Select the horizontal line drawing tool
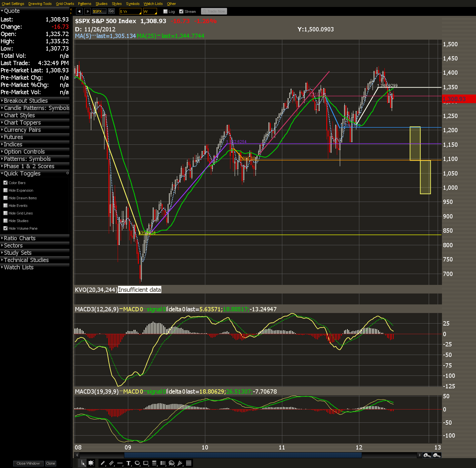 coord(120,463)
